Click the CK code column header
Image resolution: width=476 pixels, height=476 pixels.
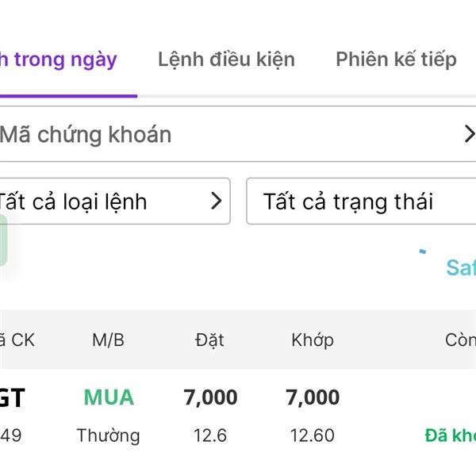click(17, 340)
